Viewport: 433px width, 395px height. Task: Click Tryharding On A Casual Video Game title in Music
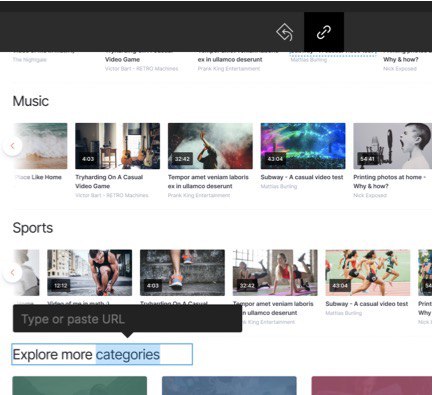(x=109, y=182)
